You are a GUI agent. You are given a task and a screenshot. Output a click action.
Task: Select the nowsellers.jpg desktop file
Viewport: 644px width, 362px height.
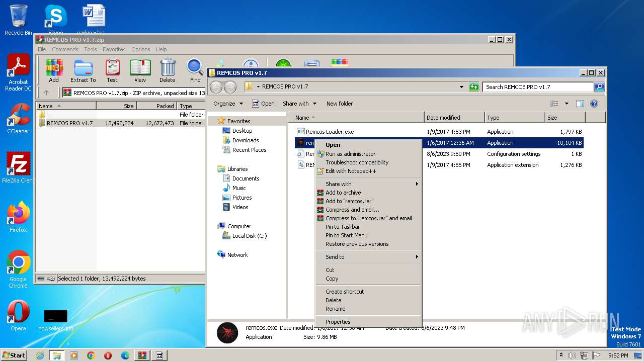pyautogui.click(x=55, y=320)
